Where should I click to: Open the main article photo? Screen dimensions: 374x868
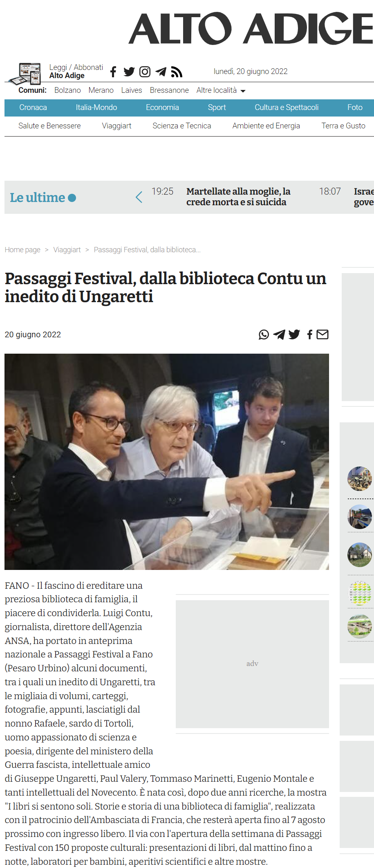coord(167,462)
